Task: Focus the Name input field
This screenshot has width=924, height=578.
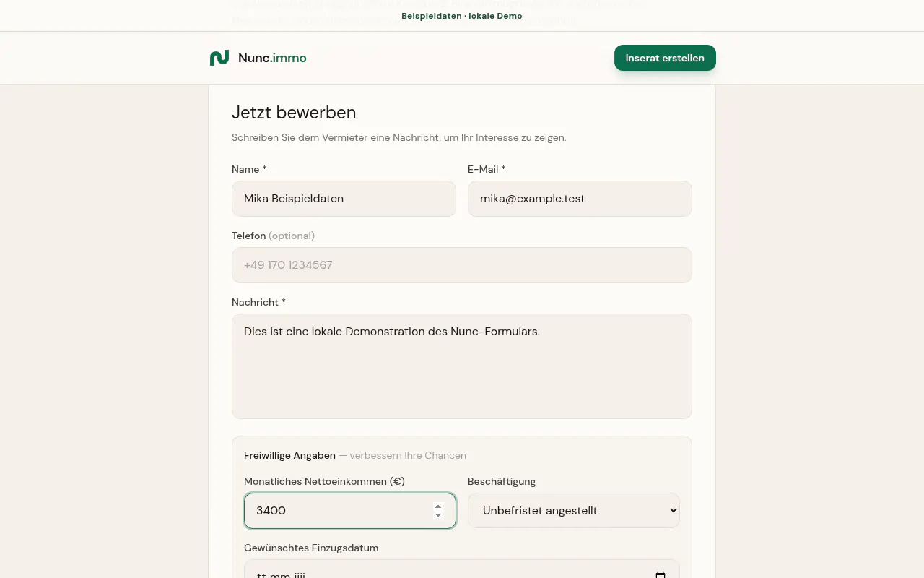Action: [344, 199]
